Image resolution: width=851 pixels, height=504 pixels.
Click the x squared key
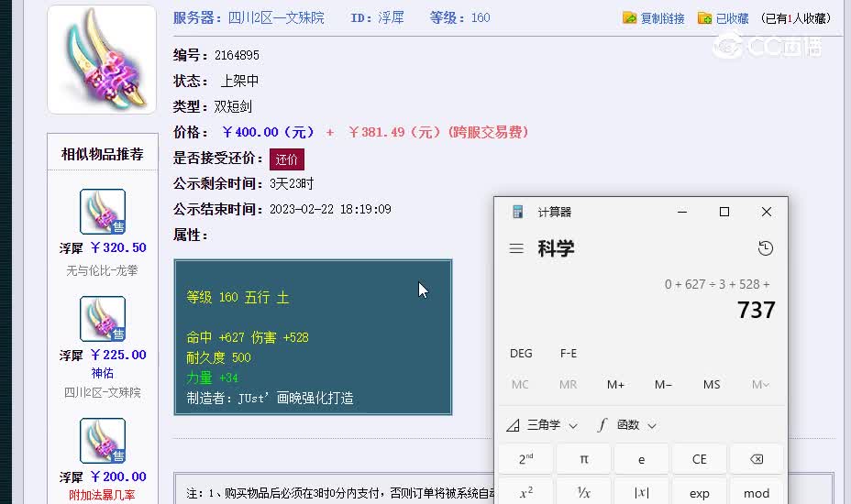525,493
